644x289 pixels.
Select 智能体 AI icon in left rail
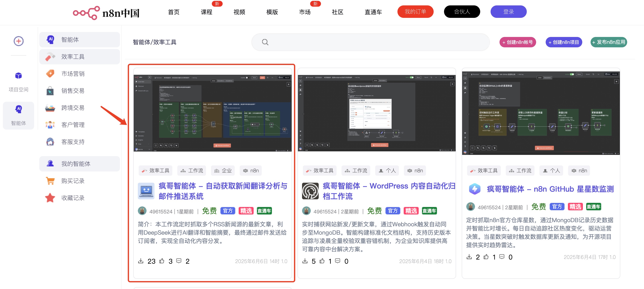19,109
